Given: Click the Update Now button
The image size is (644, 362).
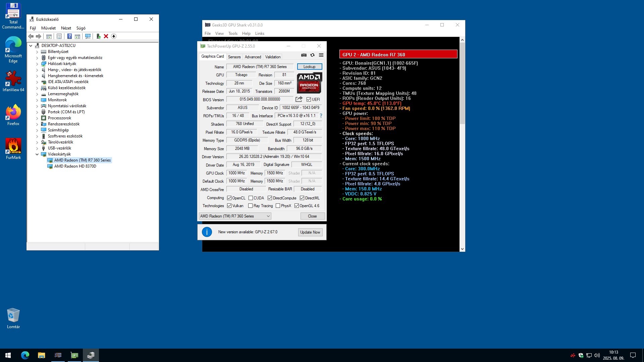Looking at the screenshot, I should tap(310, 232).
